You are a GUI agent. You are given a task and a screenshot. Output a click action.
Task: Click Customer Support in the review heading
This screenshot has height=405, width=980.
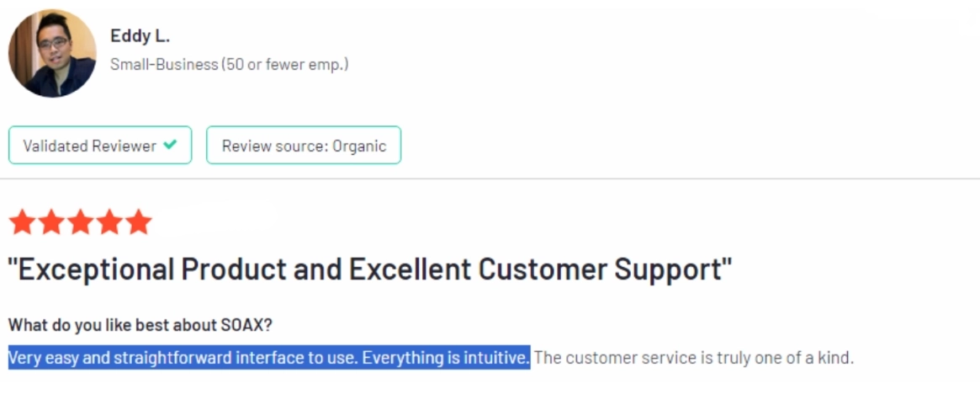tap(605, 269)
